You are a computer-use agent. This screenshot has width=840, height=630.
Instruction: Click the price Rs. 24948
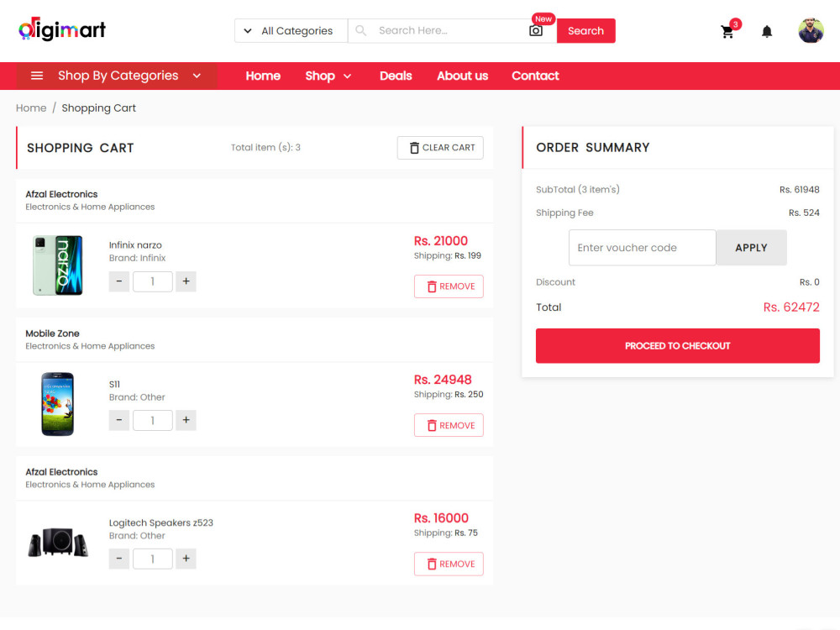[x=443, y=380]
